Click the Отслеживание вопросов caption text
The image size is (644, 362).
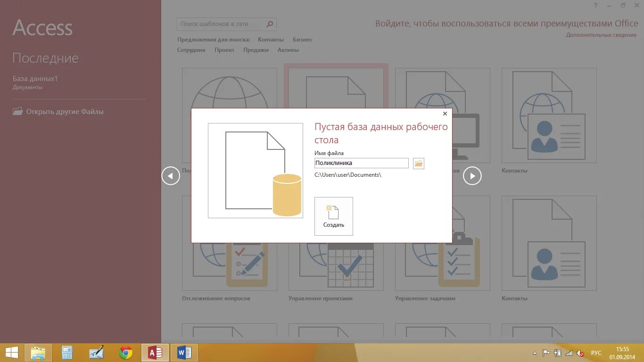pos(216,298)
